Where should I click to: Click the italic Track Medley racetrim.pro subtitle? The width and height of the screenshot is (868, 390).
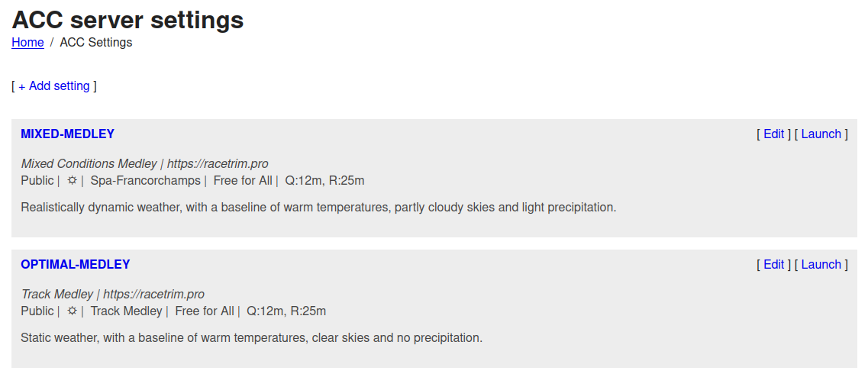112,295
